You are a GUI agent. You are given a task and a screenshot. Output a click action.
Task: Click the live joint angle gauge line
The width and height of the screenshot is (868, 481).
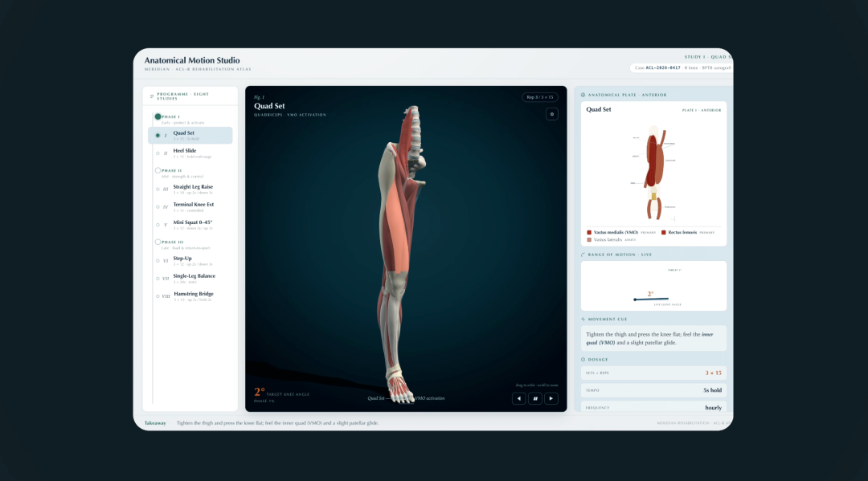point(651,299)
